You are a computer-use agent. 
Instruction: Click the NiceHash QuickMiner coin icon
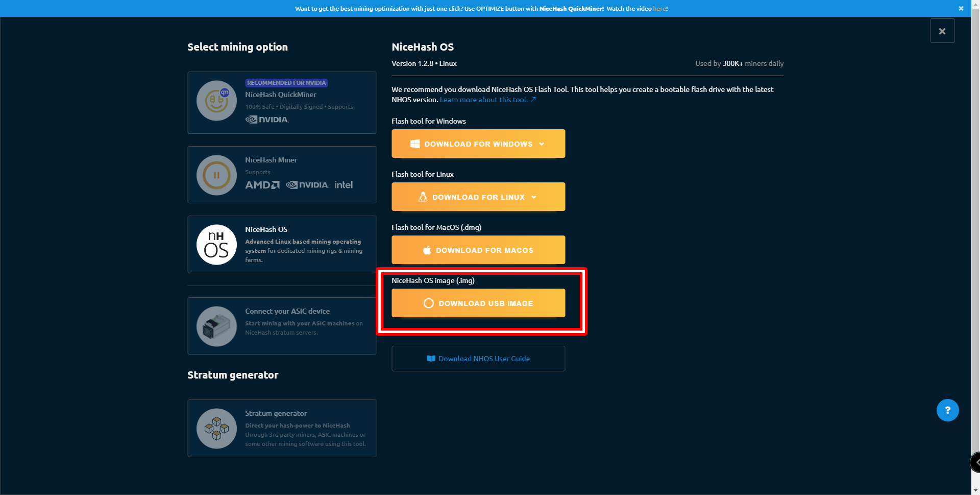[x=216, y=101]
